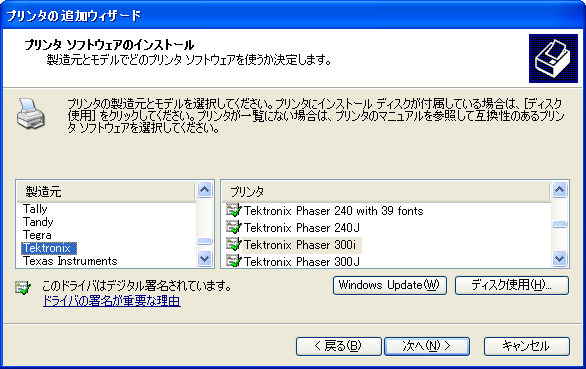The image size is (586, 369).
Task: Open Windows Update for drivers
Action: pos(389,285)
